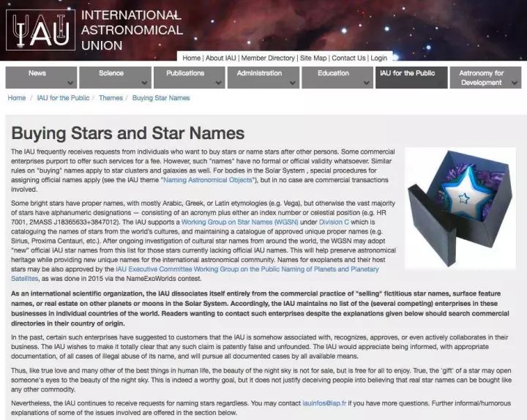This screenshot has width=527, height=420.
Task: Expand the News menu chevron
Action: click(x=70, y=83)
